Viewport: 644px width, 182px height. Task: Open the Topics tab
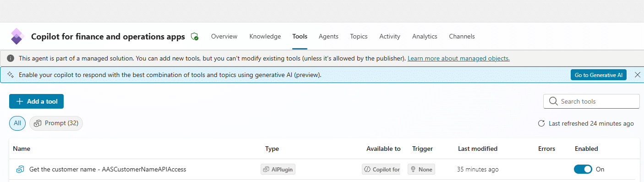pyautogui.click(x=359, y=36)
